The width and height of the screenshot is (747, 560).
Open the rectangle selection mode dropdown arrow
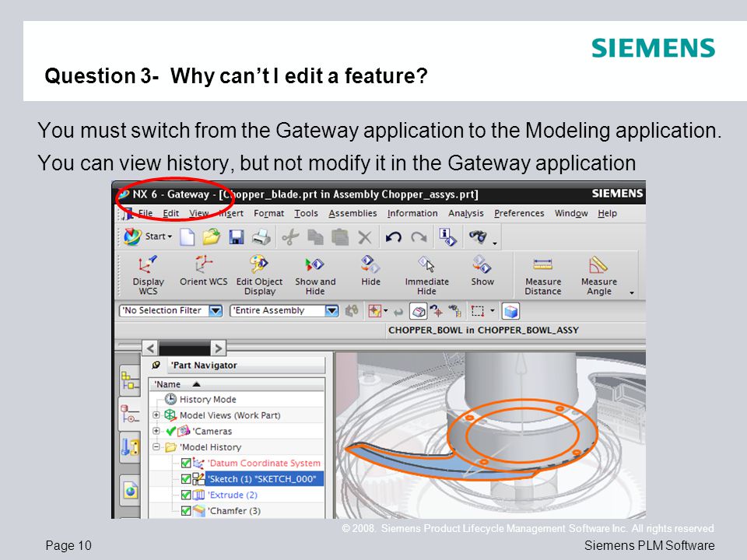tap(492, 311)
